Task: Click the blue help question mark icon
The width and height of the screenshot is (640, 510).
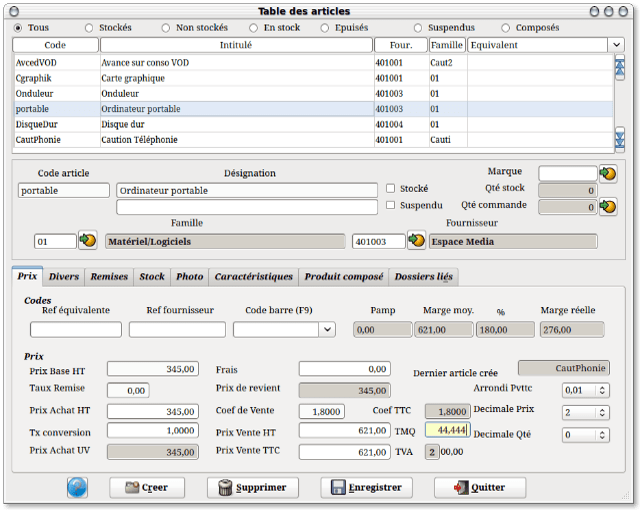Action: tap(77, 487)
